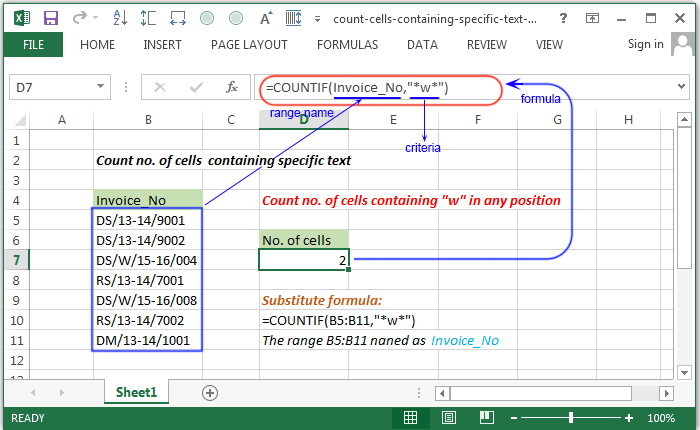This screenshot has height=430, width=700.
Task: Click the user account avatar icon
Action: tap(683, 44)
